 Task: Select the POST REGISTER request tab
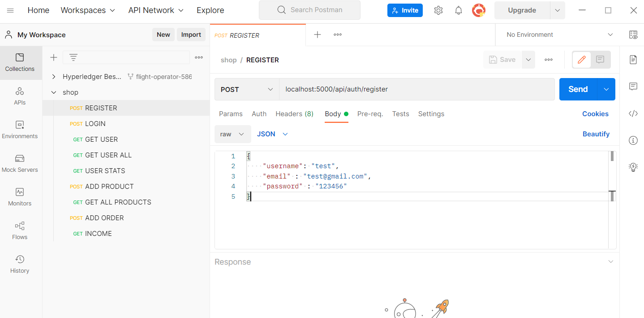coord(258,35)
